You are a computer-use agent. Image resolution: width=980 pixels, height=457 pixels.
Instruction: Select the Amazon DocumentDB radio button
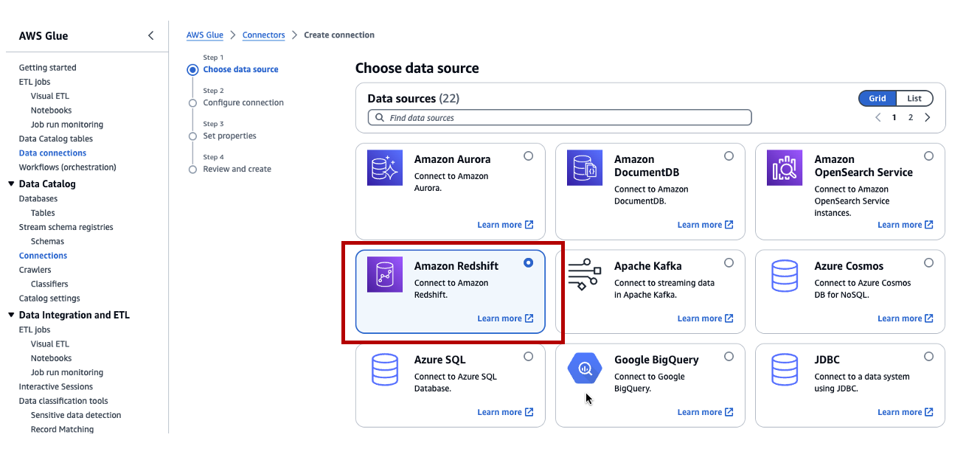(x=729, y=156)
